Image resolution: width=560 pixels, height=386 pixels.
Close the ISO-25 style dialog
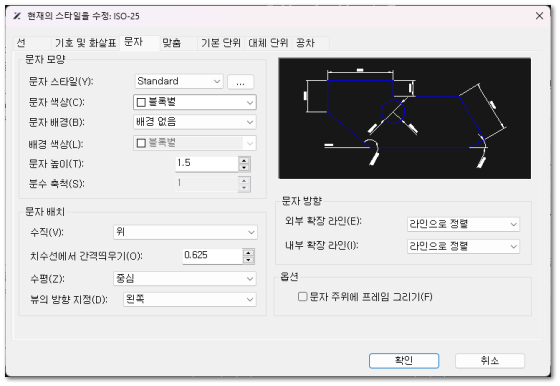tap(539, 16)
